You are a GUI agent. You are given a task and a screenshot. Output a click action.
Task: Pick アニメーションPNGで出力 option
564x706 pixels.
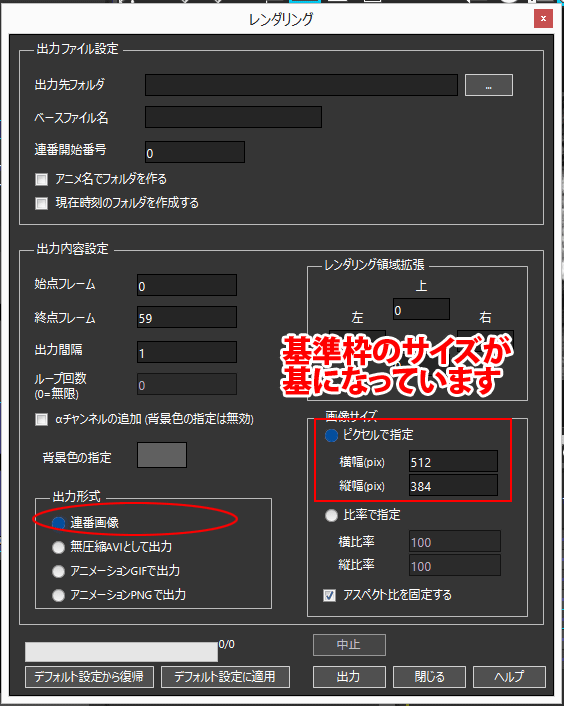click(59, 595)
